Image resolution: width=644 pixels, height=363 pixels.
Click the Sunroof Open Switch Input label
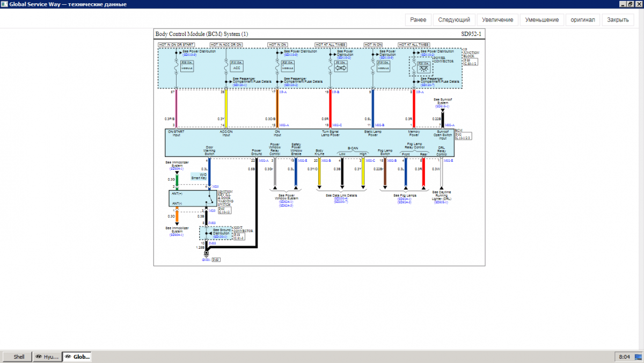pyautogui.click(x=443, y=135)
